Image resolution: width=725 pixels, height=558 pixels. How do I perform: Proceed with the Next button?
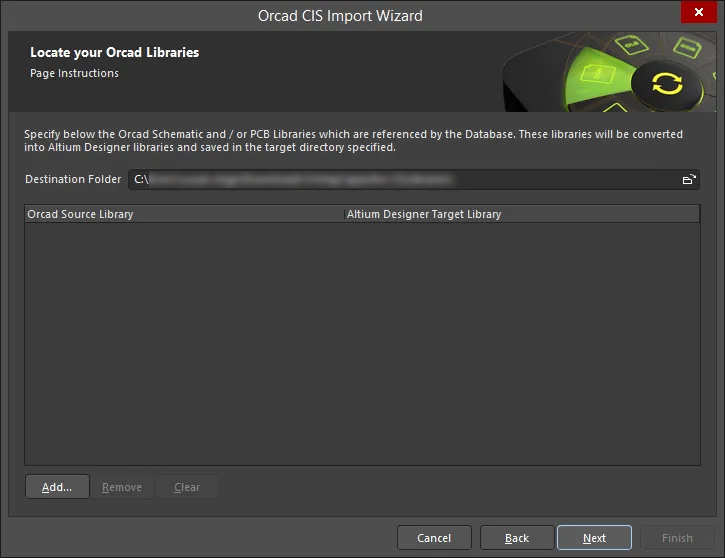click(594, 538)
